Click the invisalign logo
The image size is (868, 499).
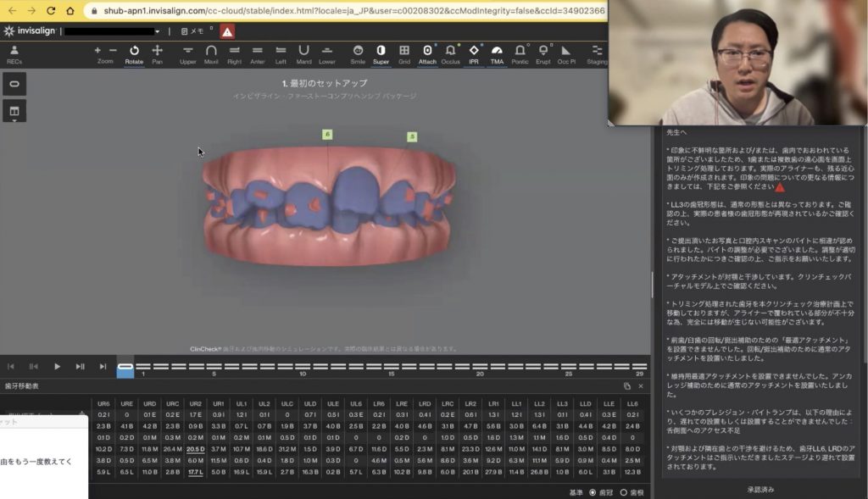click(x=30, y=31)
